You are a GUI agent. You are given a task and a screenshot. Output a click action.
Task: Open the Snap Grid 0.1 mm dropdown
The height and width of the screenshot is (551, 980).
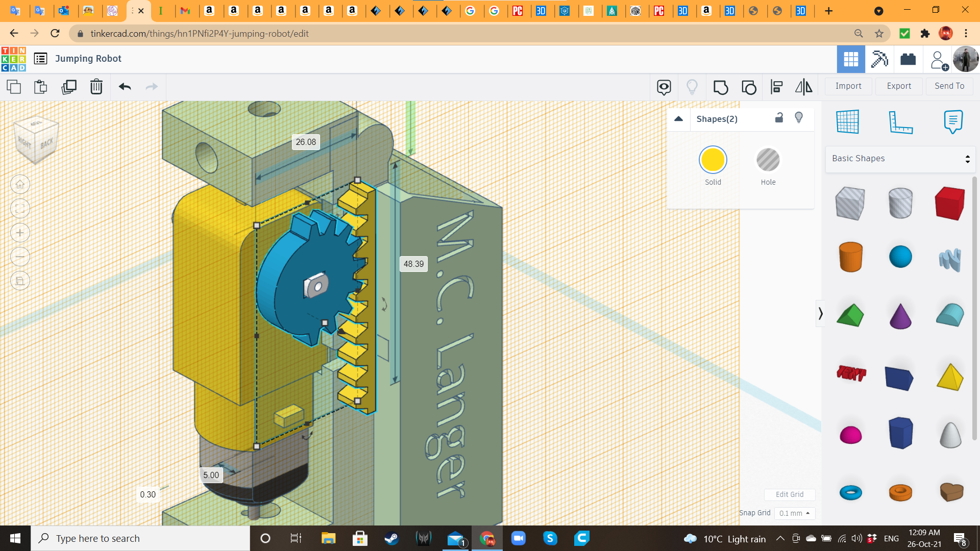[x=794, y=513]
